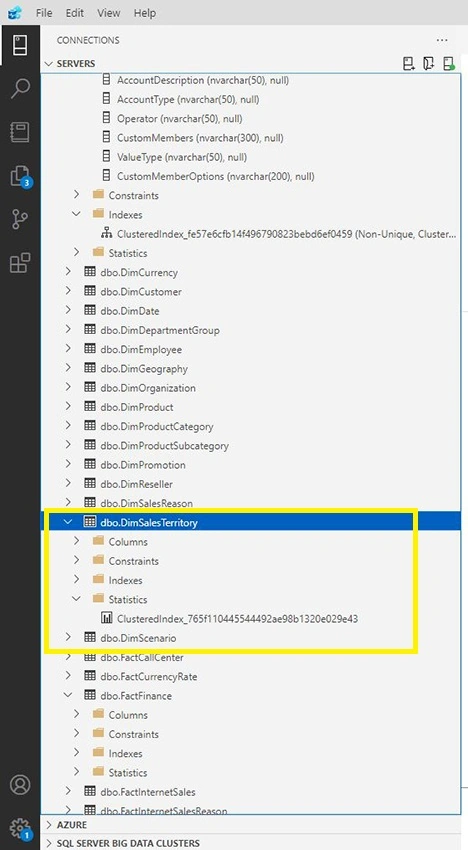Collapse Statistics under dbo.DimSalesTerritory
468x850 pixels.
76,599
